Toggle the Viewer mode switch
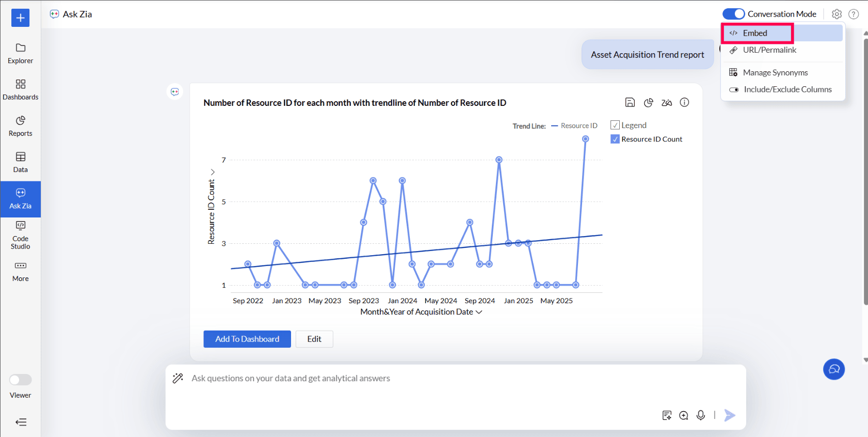Screen dimensions: 868x437 (x=21, y=380)
